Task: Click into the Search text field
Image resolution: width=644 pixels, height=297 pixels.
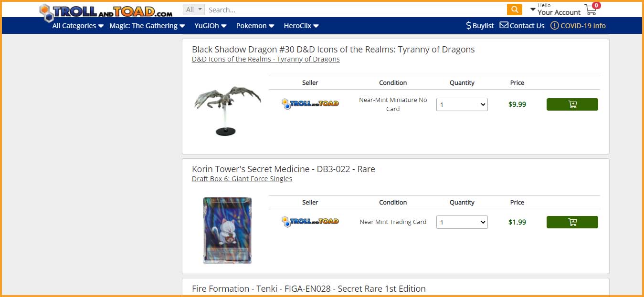Action: pos(356,10)
